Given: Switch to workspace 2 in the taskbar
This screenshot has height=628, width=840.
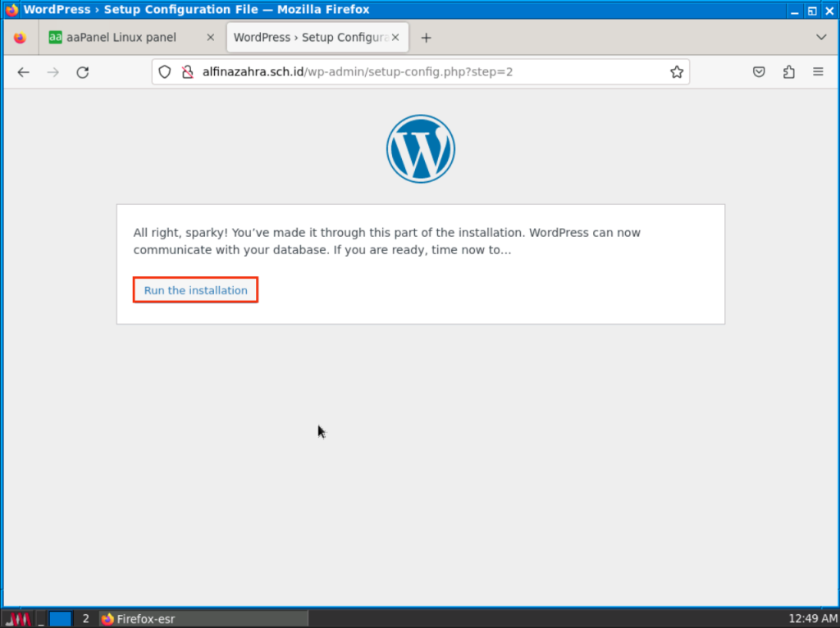Looking at the screenshot, I should click(x=85, y=619).
